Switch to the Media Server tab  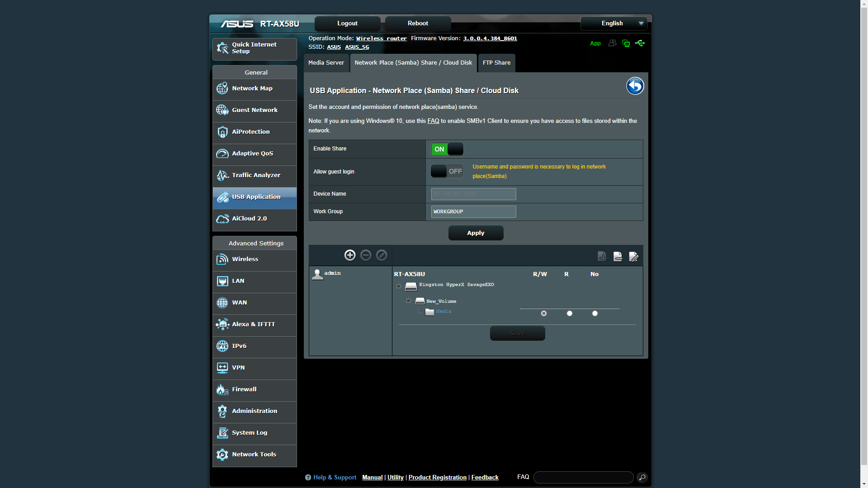click(x=326, y=63)
